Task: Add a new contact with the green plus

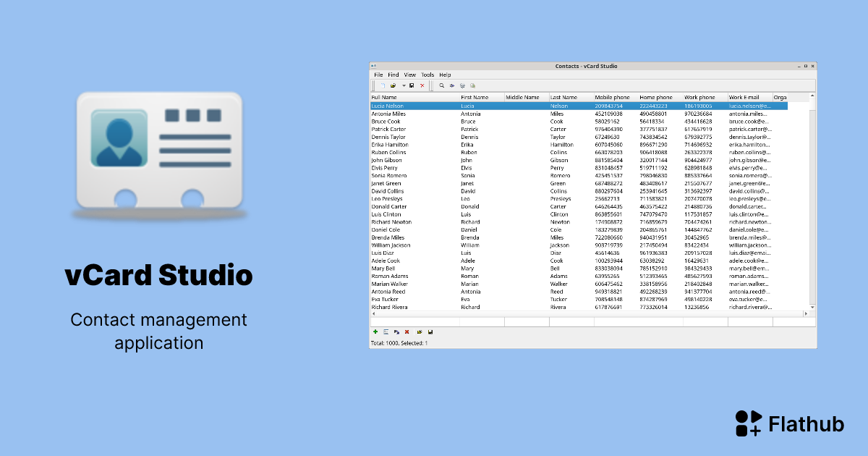Action: click(x=375, y=332)
